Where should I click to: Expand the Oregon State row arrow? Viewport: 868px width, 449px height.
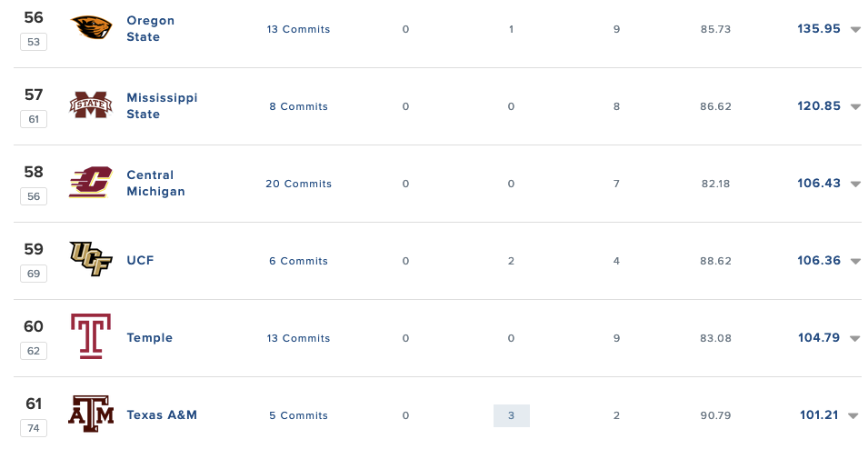855,30
